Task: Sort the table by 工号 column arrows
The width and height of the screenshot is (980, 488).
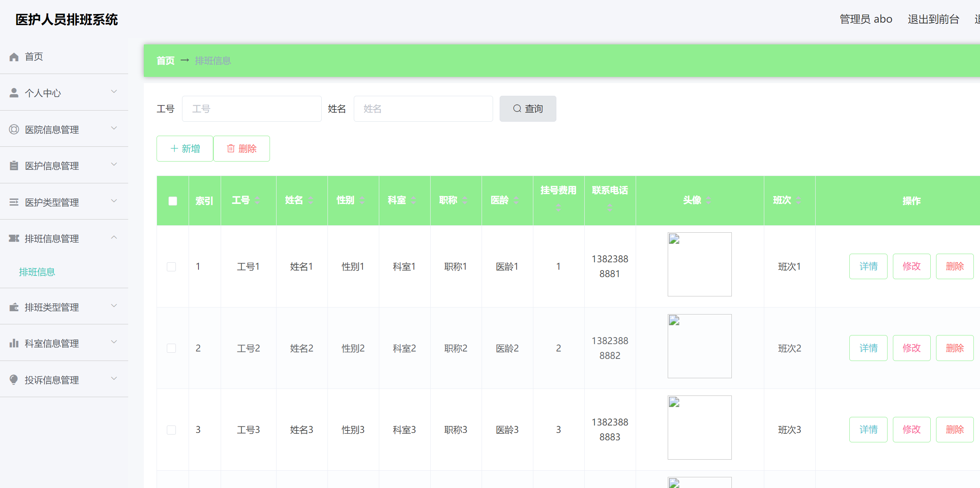Action: (257, 200)
